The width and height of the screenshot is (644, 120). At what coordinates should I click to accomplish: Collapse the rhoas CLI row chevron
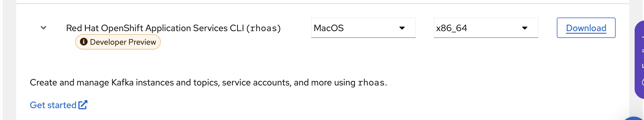43,28
